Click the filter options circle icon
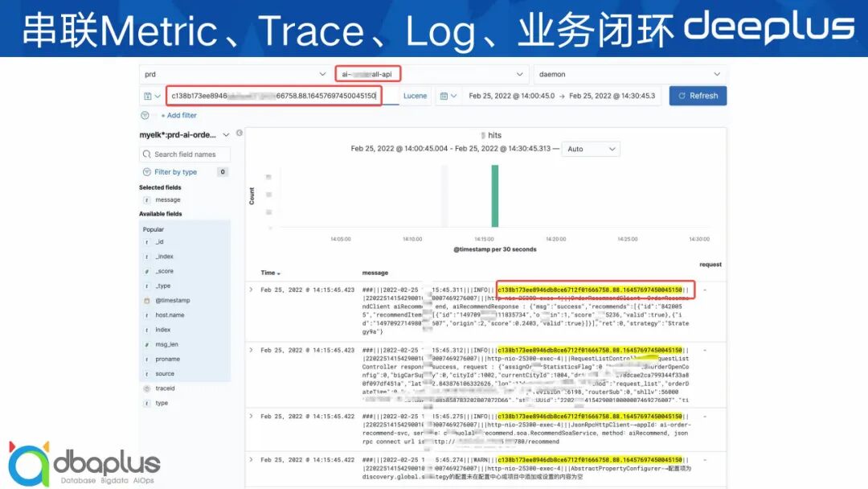868x489 pixels. [x=145, y=115]
